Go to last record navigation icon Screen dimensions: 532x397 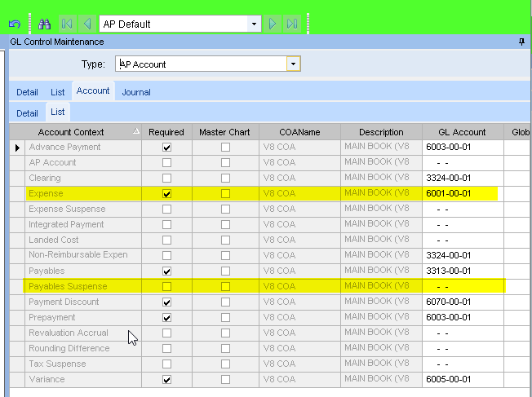292,24
